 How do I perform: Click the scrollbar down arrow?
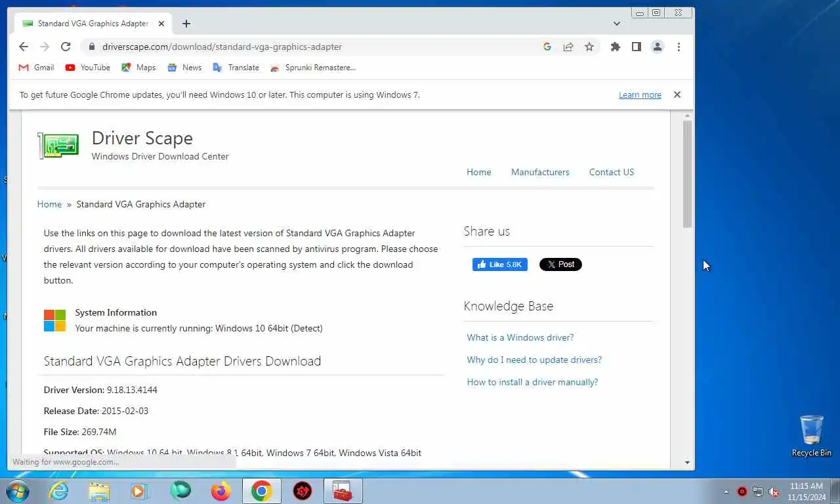coord(688,463)
